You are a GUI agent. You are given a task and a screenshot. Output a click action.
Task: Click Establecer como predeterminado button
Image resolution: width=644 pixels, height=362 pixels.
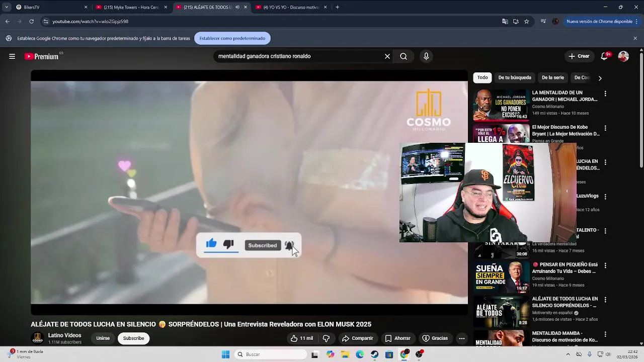(x=232, y=38)
